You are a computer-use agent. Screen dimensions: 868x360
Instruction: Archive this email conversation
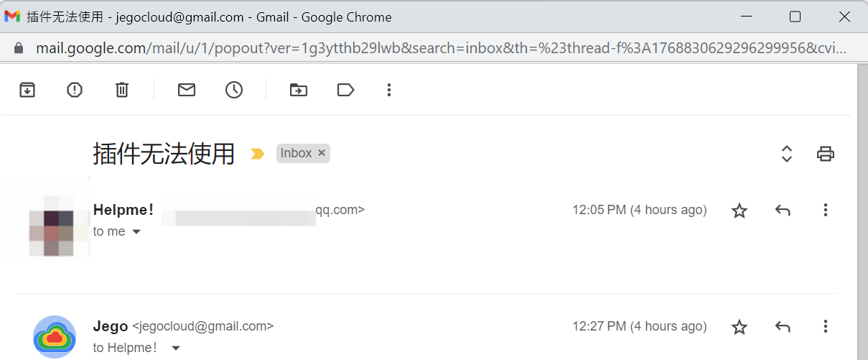point(27,90)
